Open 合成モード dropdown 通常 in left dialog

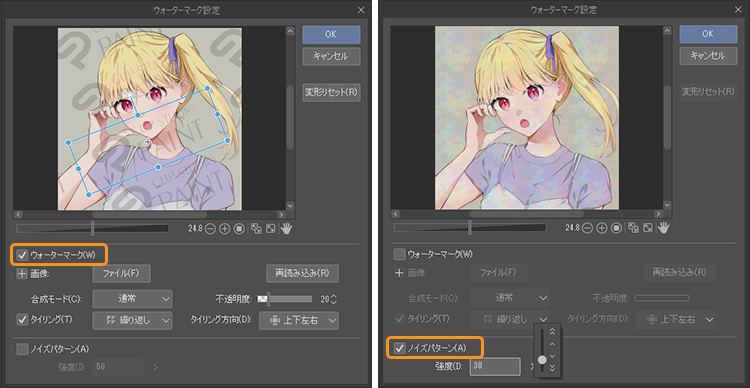132,299
